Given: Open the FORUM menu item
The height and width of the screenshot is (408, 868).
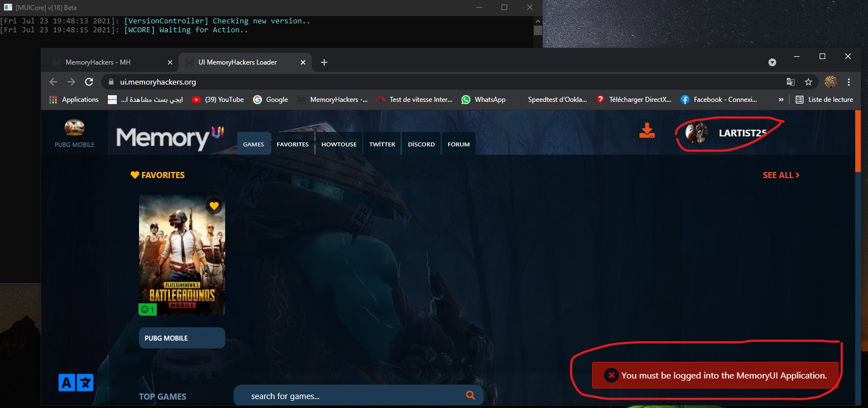Looking at the screenshot, I should (459, 144).
